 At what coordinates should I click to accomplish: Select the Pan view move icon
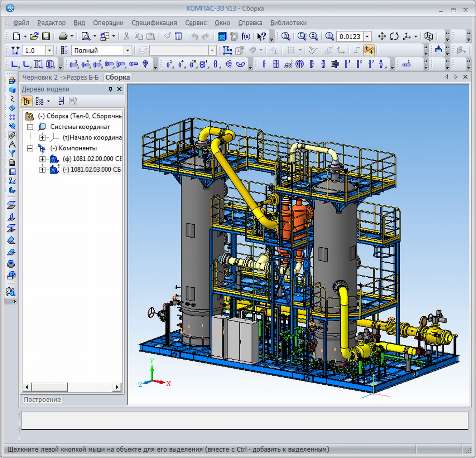(x=382, y=36)
